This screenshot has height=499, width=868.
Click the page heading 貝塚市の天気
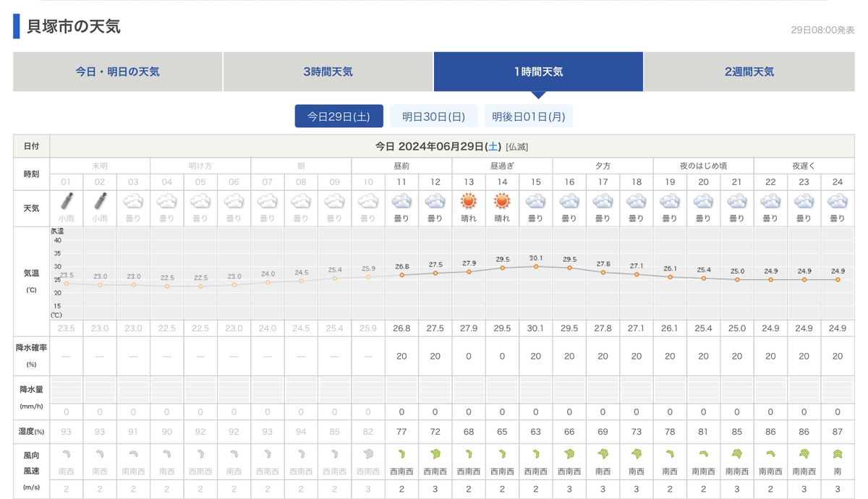click(x=74, y=27)
